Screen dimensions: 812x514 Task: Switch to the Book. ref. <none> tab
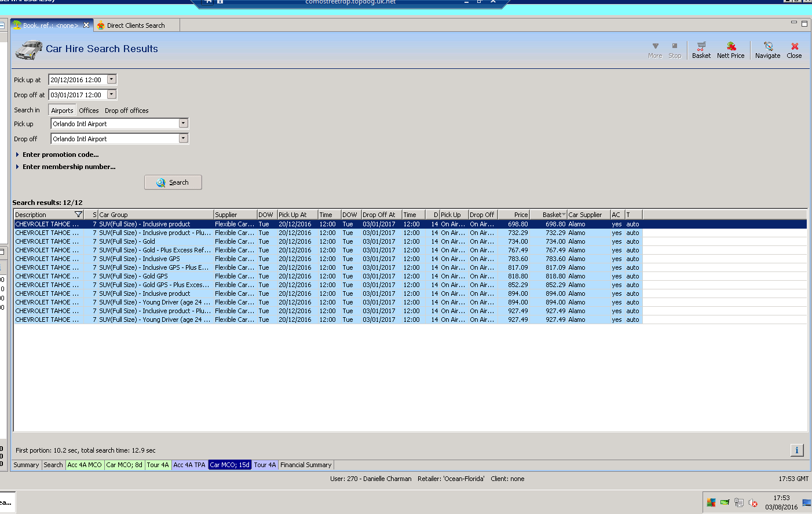point(51,25)
